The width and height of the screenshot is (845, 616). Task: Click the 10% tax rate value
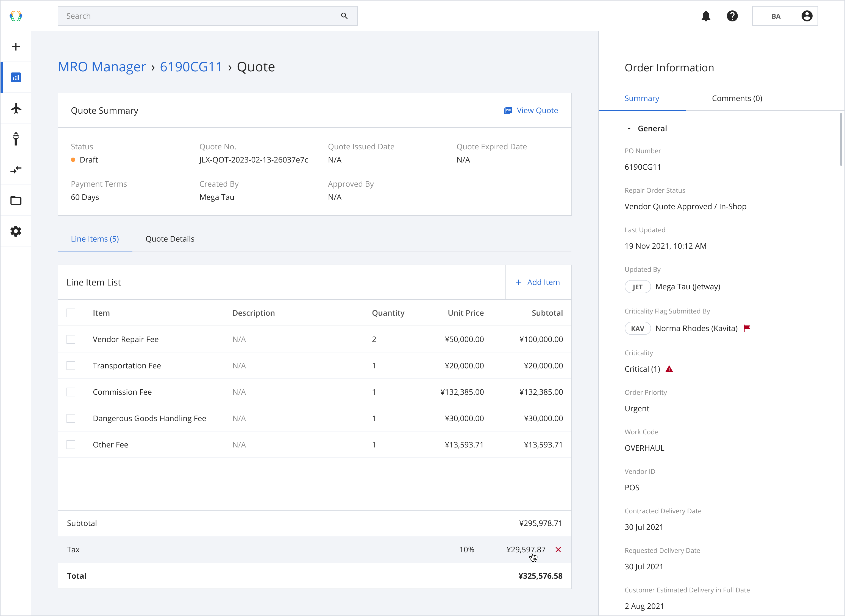click(466, 550)
